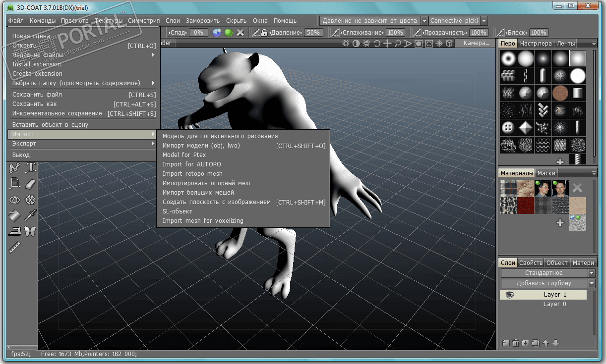Select the iron smoothing tool icon
606x364 pixels.
(15, 231)
